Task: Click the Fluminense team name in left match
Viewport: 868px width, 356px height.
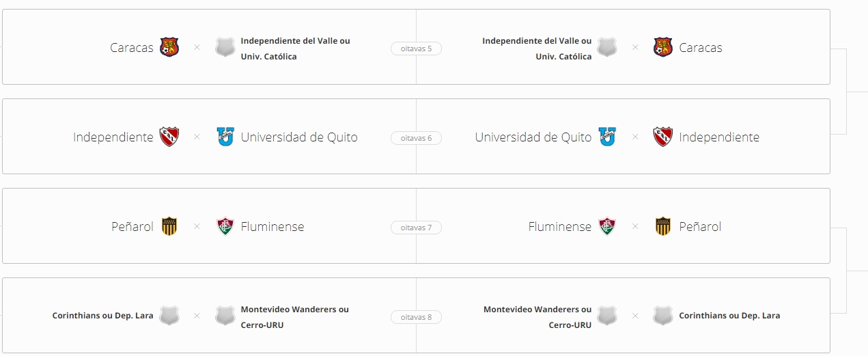Action: click(x=272, y=227)
